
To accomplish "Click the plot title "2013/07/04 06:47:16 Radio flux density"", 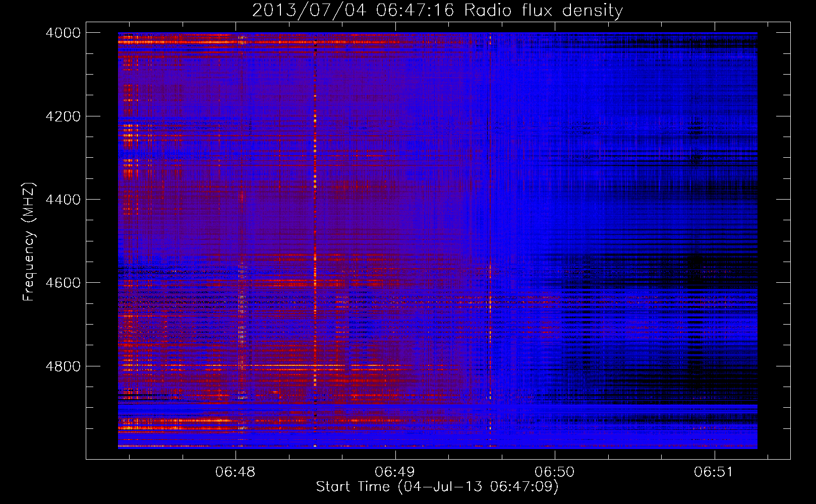I will [437, 10].
